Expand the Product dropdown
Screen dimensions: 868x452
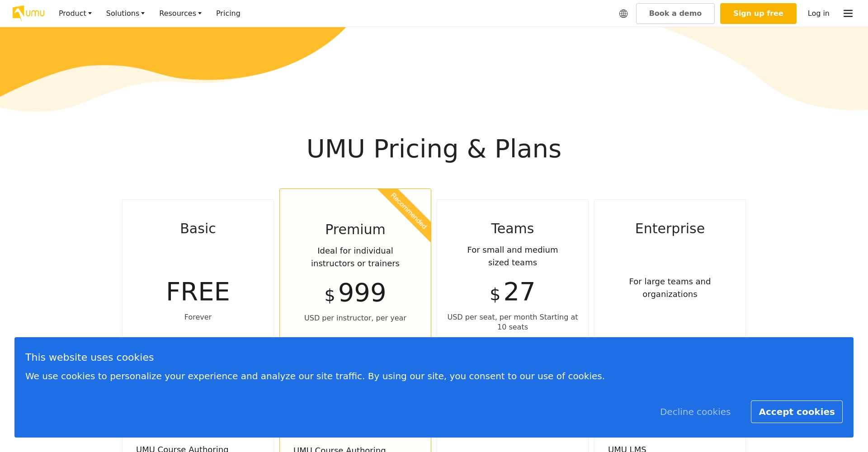click(75, 13)
